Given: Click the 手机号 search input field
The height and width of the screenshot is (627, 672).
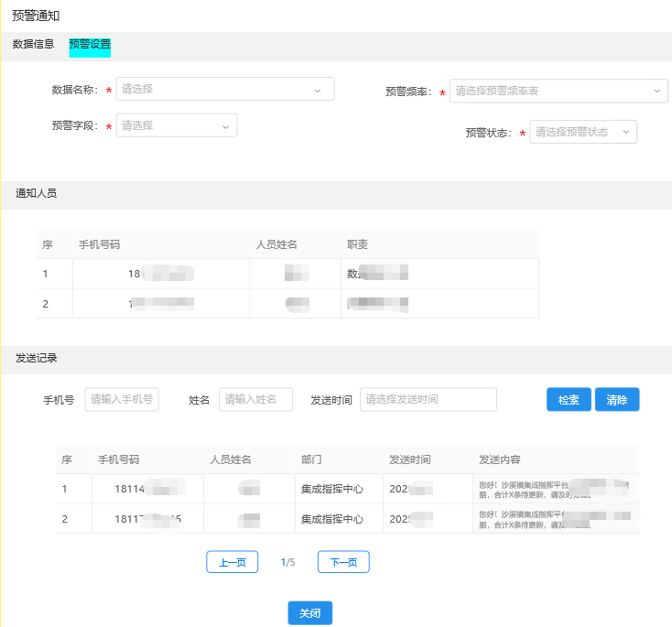Looking at the screenshot, I should [122, 399].
